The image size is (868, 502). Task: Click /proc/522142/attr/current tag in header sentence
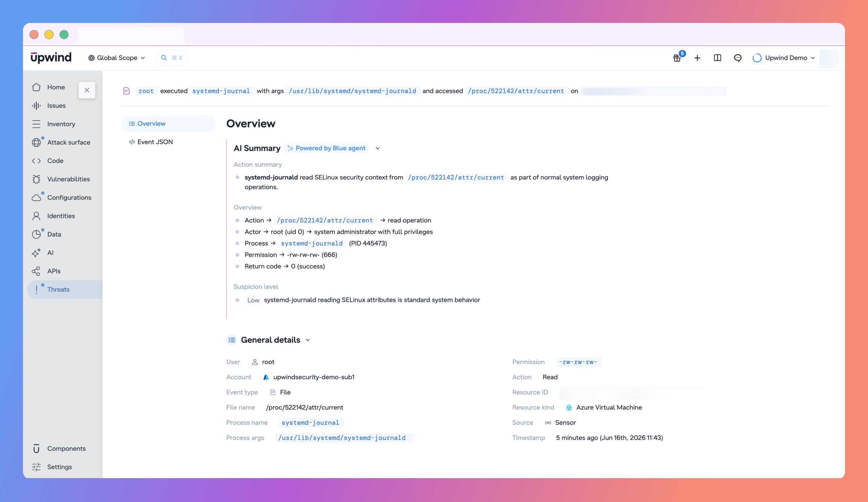click(516, 91)
